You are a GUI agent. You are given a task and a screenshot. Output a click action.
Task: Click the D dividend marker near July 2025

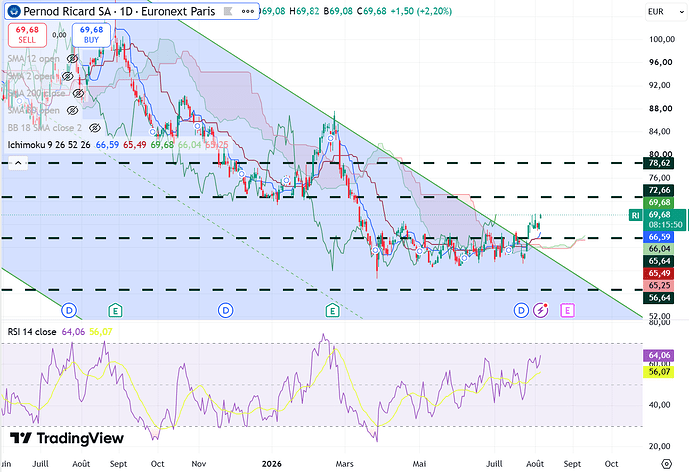(69, 310)
